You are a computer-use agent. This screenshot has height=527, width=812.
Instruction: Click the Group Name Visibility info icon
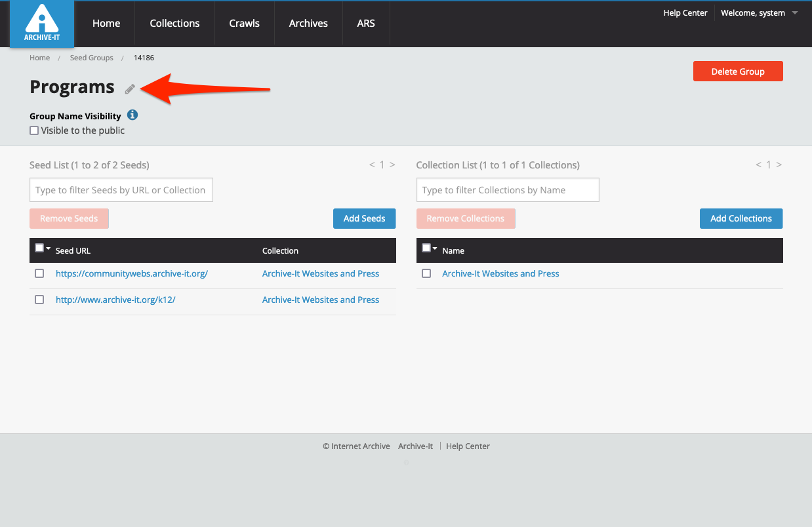(132, 115)
